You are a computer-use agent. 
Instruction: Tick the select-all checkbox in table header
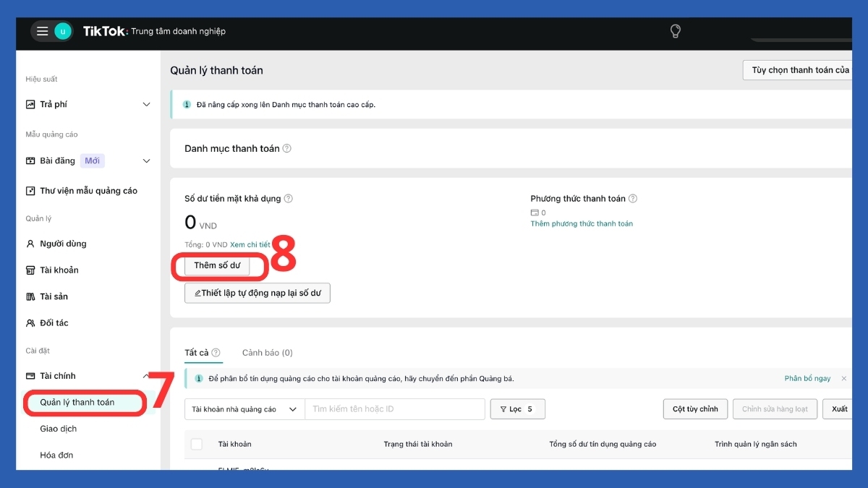[x=196, y=444]
